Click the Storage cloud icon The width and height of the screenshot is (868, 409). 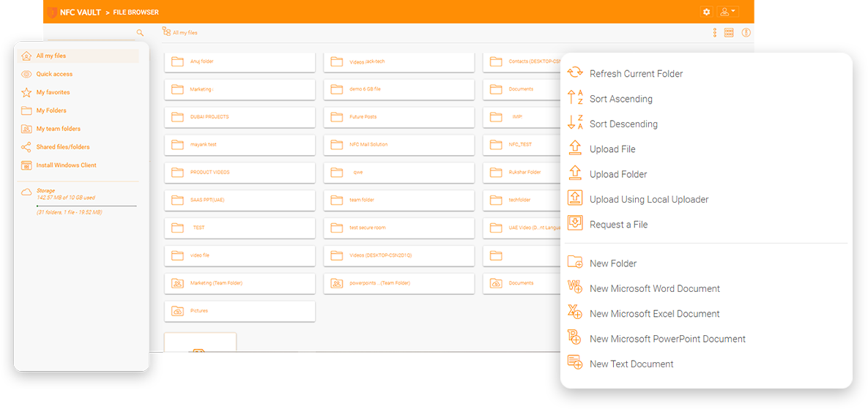pos(26,192)
